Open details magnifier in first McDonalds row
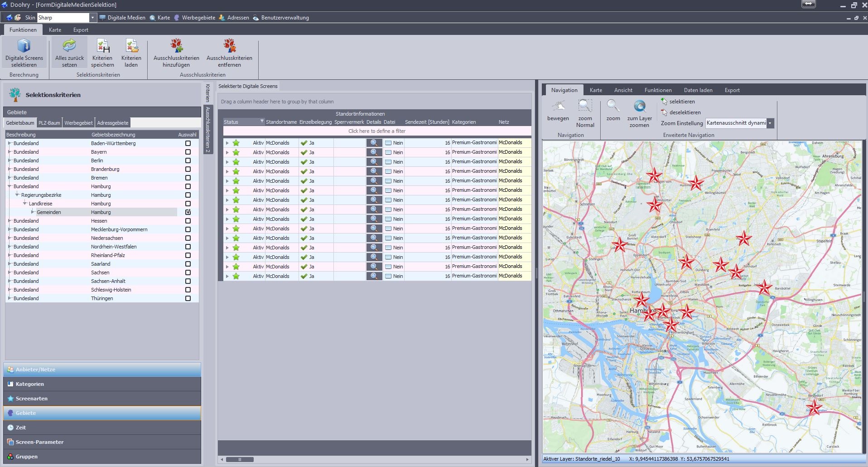 (x=374, y=143)
